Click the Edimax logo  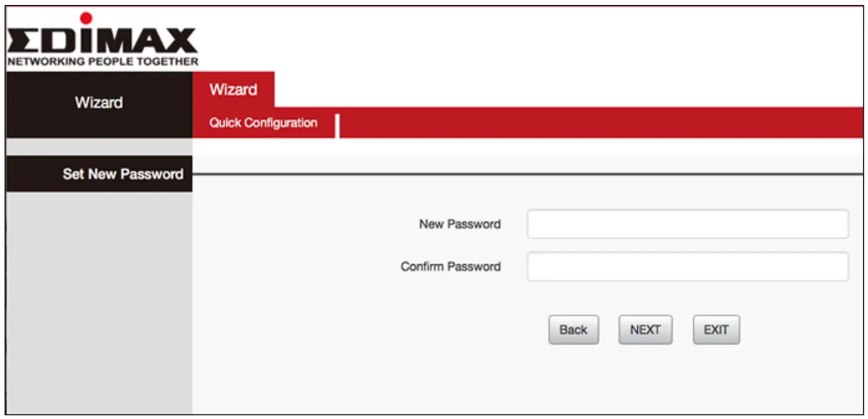[102, 42]
